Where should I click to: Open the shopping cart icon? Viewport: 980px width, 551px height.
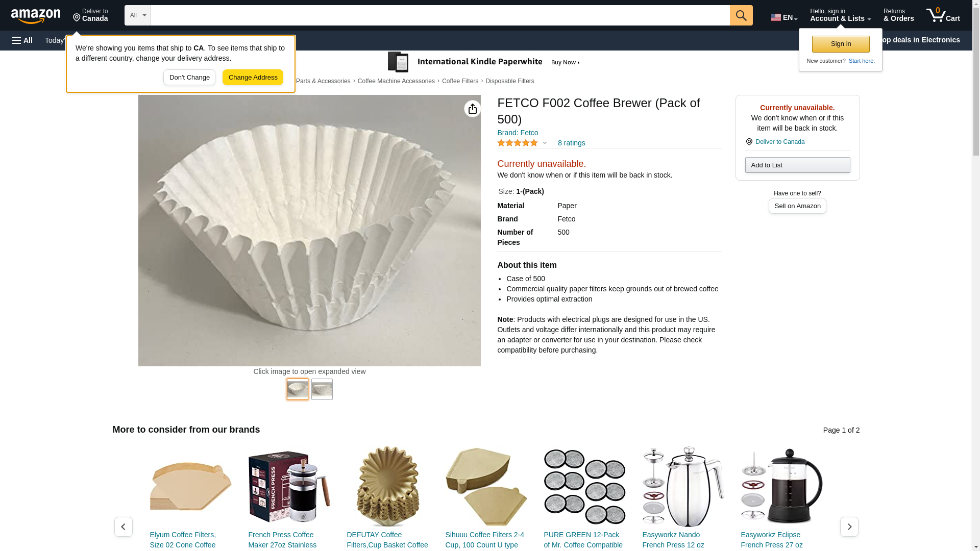coord(943,15)
